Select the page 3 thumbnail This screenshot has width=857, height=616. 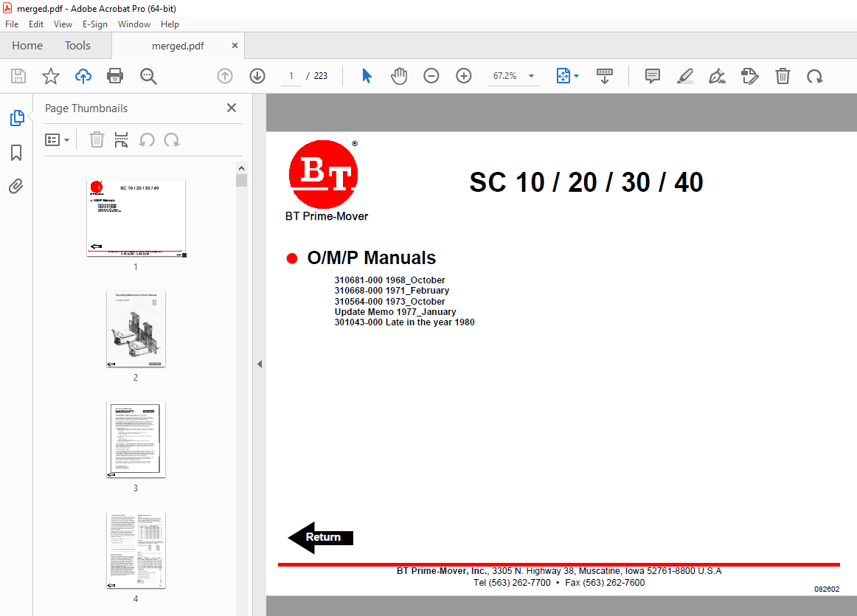click(x=136, y=440)
